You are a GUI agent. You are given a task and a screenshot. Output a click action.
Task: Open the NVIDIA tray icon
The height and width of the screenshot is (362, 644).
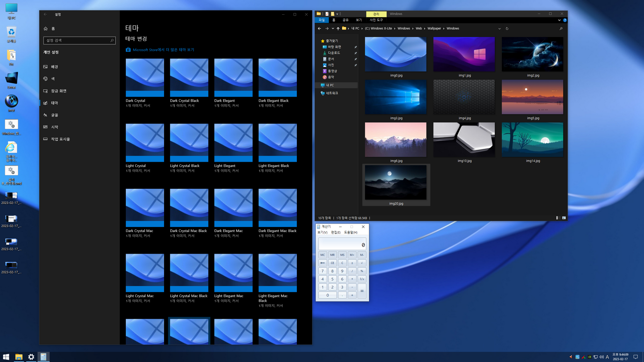(x=589, y=357)
